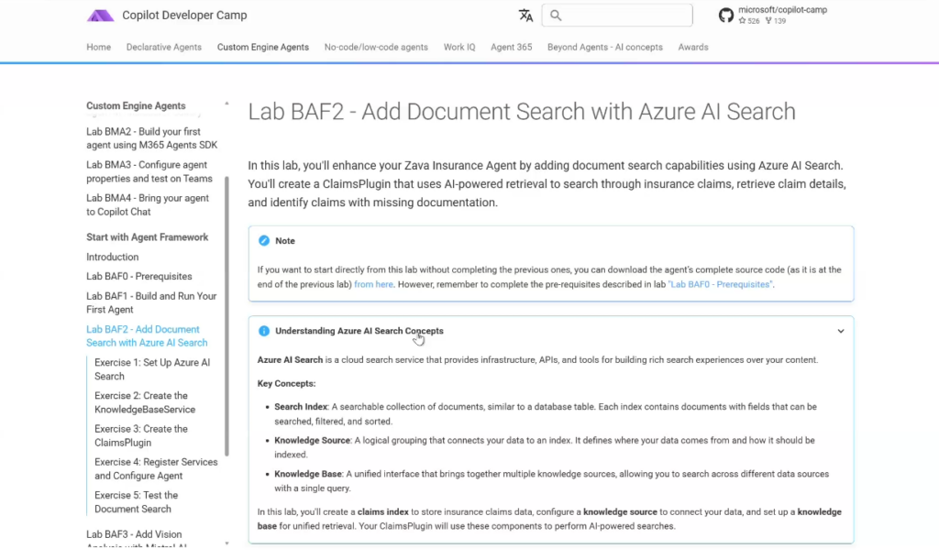Jump to Exercise 2: Create the KnowledgeBaseService

pos(145,402)
